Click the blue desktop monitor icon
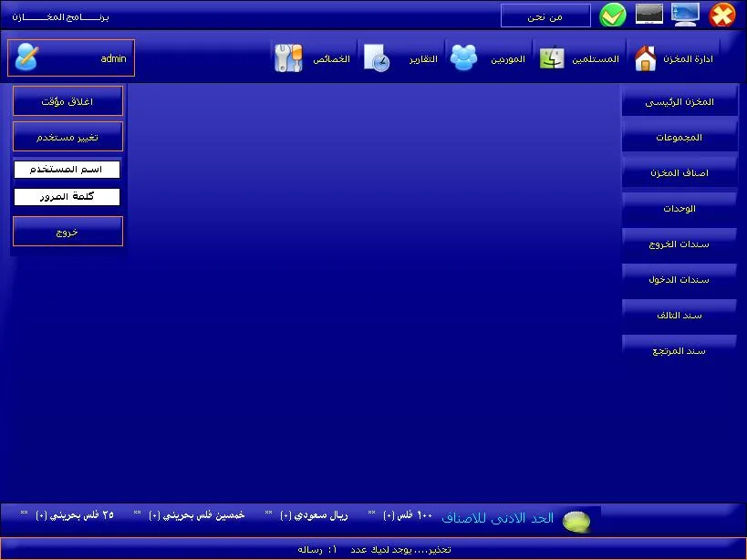This screenshot has width=747, height=560. click(686, 15)
